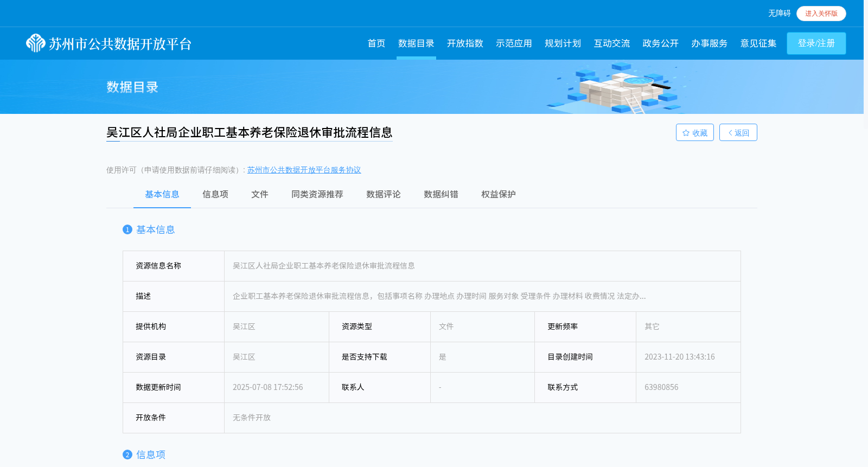The height and width of the screenshot is (467, 868).
Task: Switch to the 同类资源推荐 tab
Action: pos(317,194)
